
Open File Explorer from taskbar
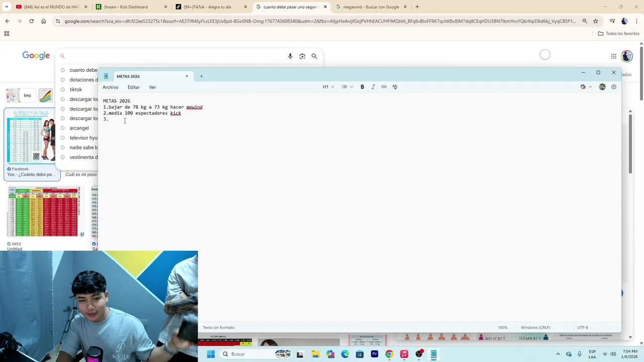pyautogui.click(x=315, y=354)
